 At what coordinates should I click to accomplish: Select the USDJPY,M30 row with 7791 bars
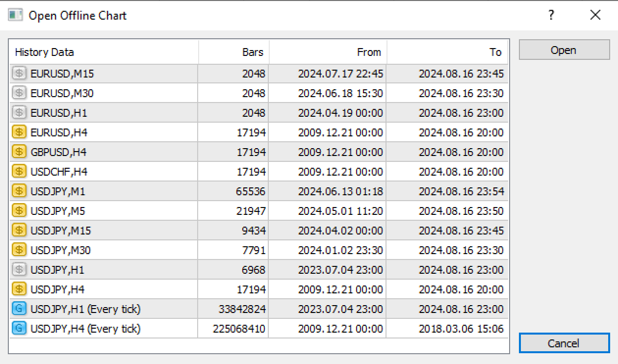click(258, 250)
